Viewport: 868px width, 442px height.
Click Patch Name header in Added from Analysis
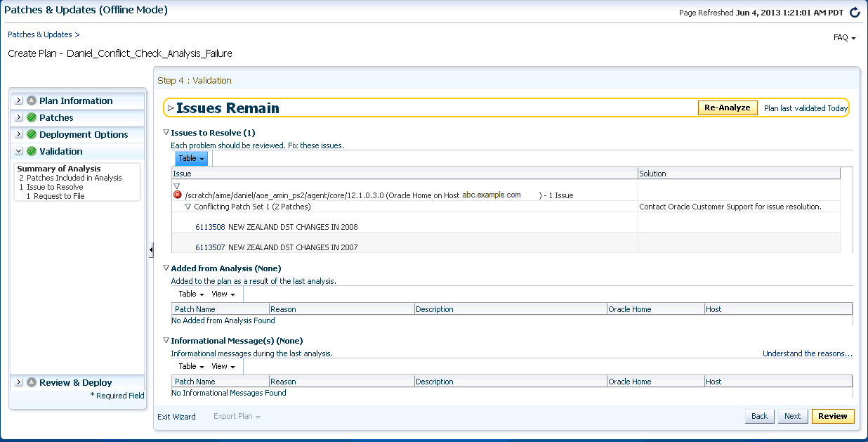tap(221, 309)
